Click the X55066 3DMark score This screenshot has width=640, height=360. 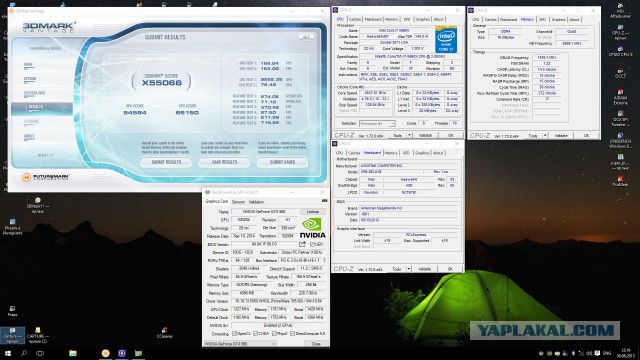161,83
